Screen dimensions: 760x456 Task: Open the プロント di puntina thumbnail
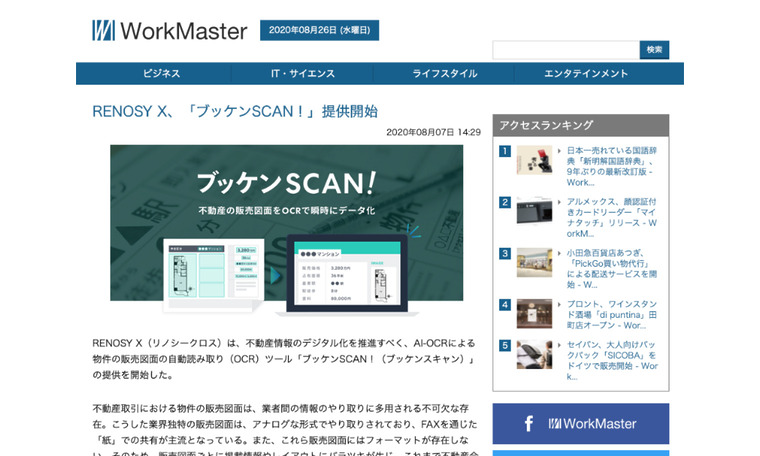[x=534, y=313]
